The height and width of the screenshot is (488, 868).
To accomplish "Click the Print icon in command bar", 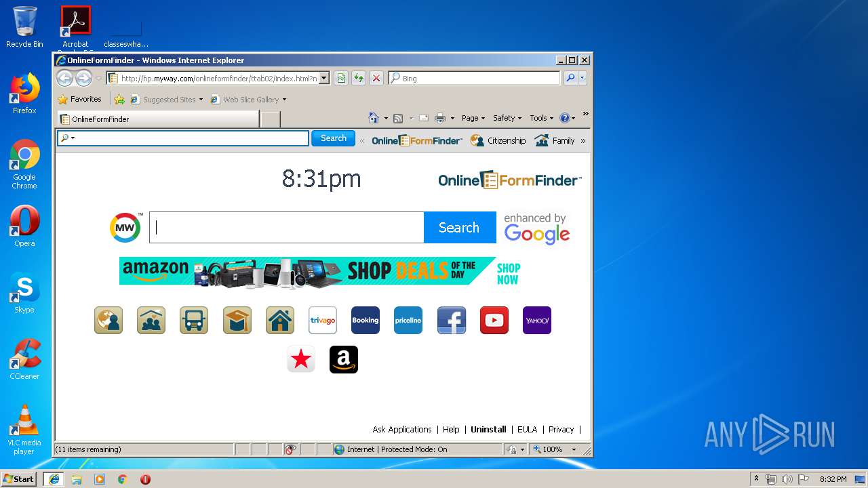I will pyautogui.click(x=440, y=118).
